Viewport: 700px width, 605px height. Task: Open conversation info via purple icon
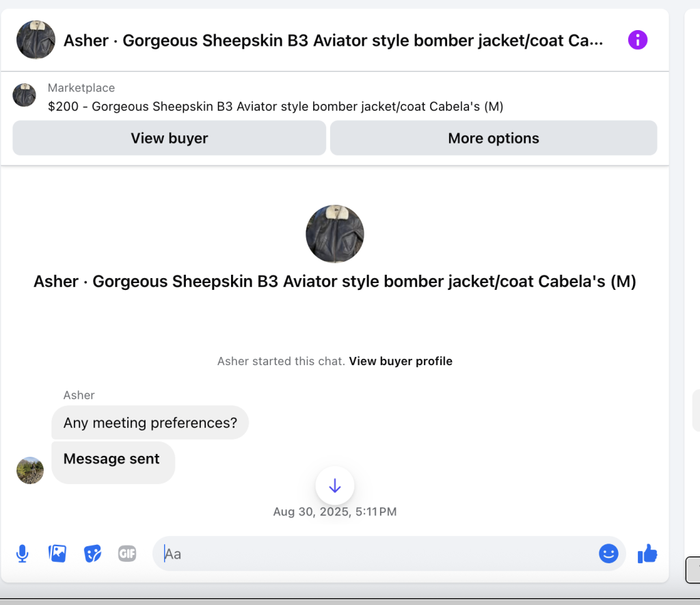tap(637, 40)
